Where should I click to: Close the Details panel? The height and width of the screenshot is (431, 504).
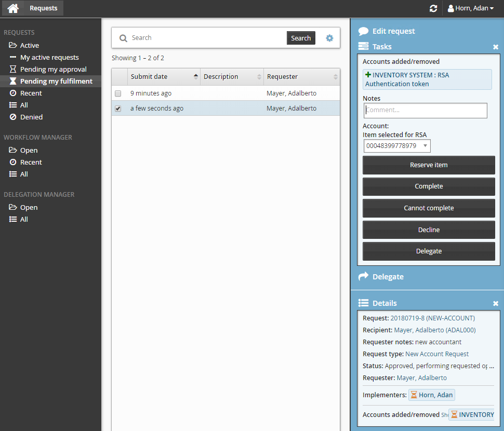[495, 303]
